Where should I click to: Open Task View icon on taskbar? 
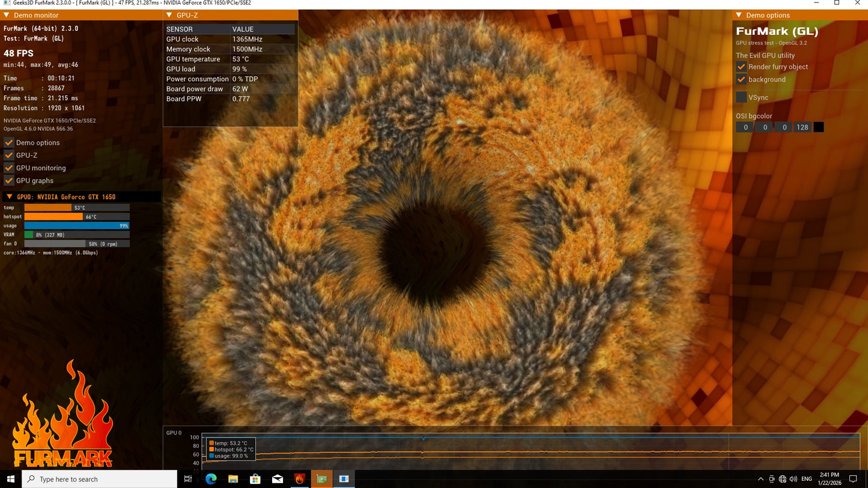tap(188, 479)
